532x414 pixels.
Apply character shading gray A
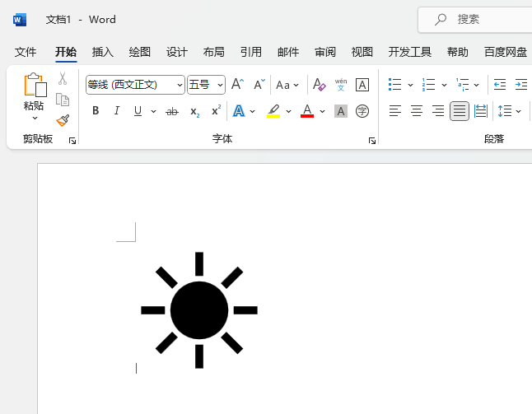[x=341, y=111]
